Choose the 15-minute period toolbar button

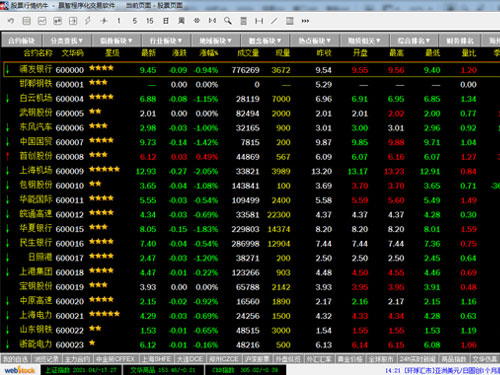click(x=150, y=21)
